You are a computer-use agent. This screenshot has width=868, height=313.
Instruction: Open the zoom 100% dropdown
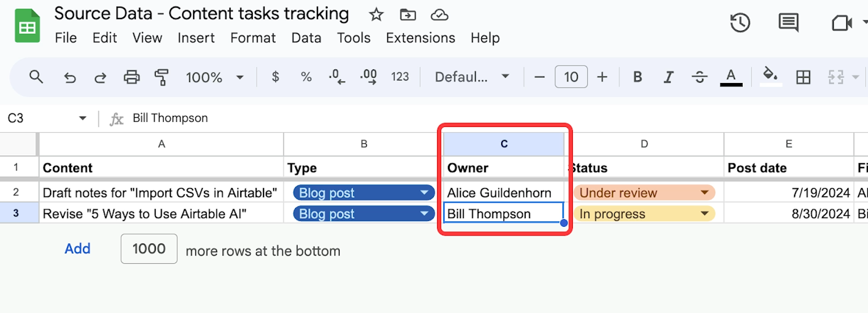tap(215, 77)
